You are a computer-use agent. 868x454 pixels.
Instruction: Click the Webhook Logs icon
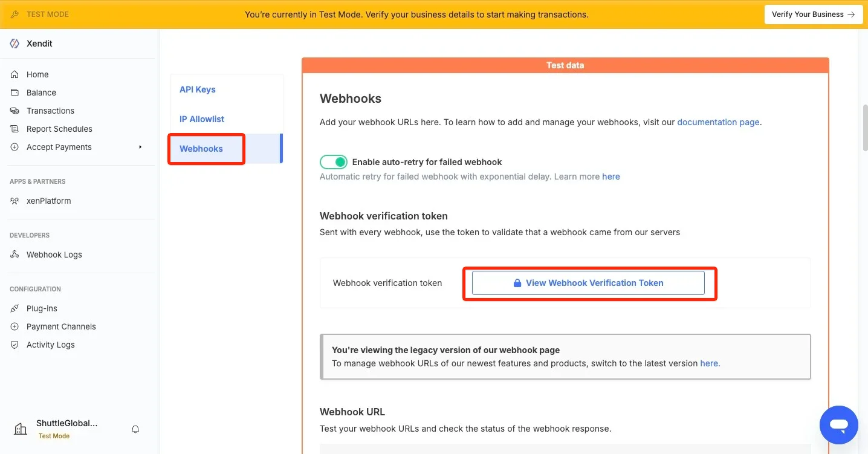15,255
